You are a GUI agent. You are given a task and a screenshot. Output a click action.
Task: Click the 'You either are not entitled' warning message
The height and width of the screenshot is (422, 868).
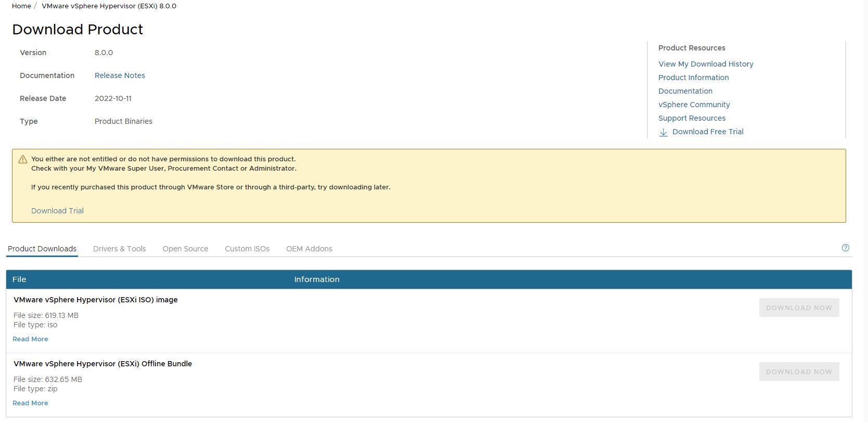(163, 159)
